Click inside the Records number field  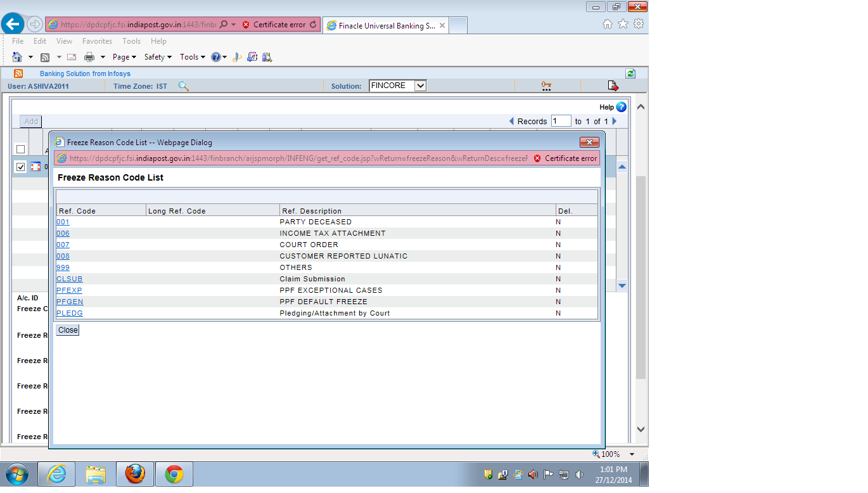pos(561,120)
